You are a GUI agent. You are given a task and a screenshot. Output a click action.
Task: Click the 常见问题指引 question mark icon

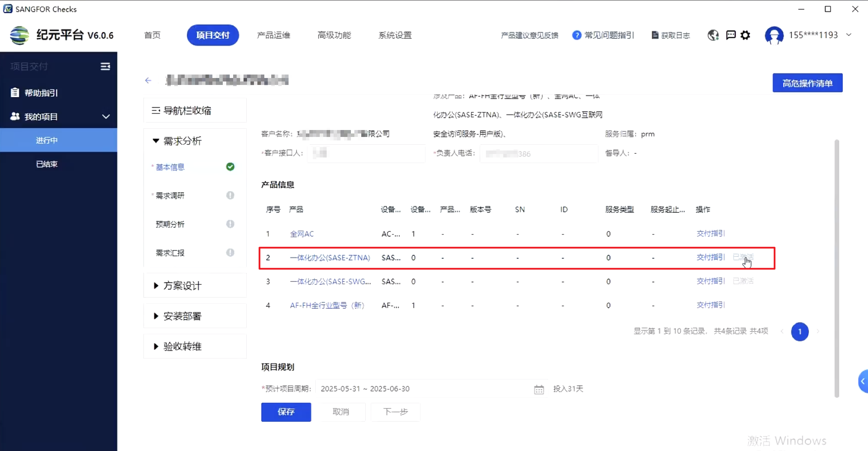click(577, 35)
